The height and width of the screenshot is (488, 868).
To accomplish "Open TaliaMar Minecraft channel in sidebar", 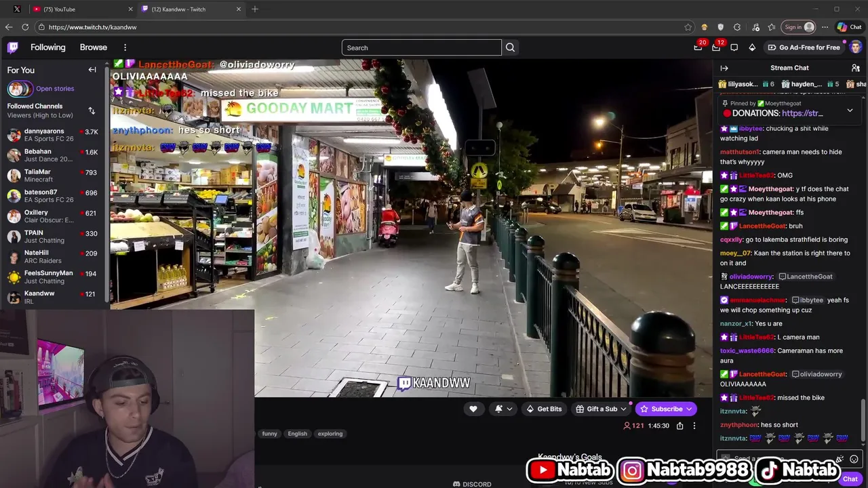I will (x=53, y=176).
